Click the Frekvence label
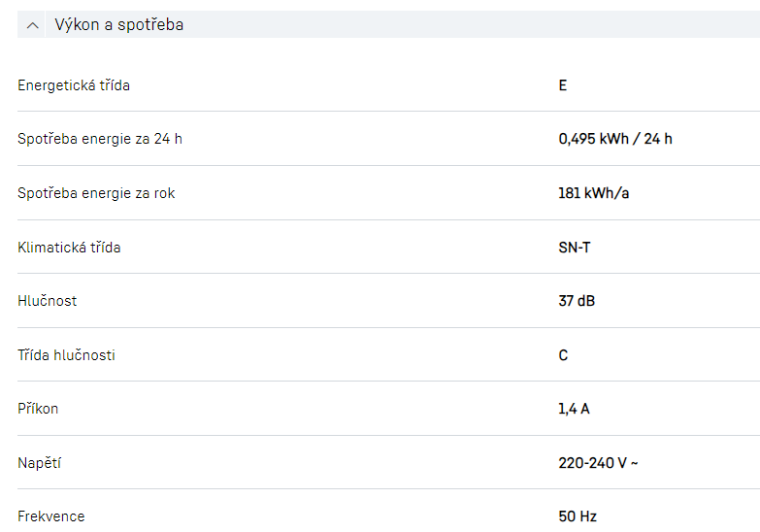The image size is (760, 532). 51,516
